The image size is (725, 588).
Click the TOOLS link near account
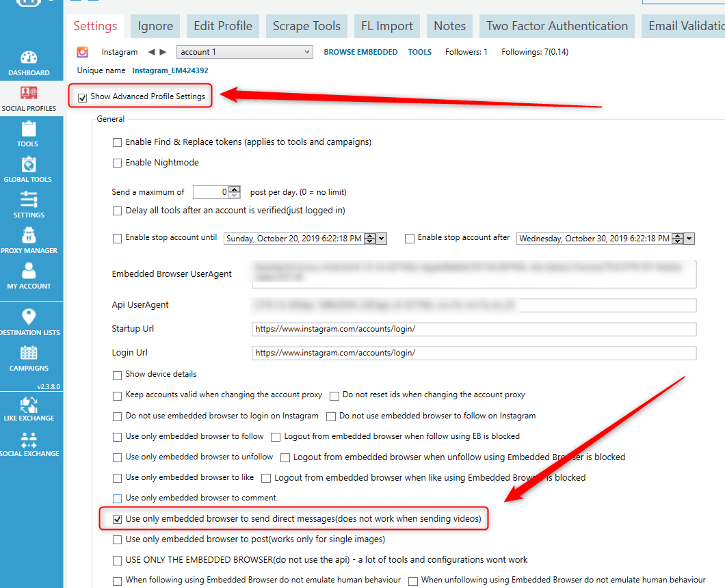[419, 52]
